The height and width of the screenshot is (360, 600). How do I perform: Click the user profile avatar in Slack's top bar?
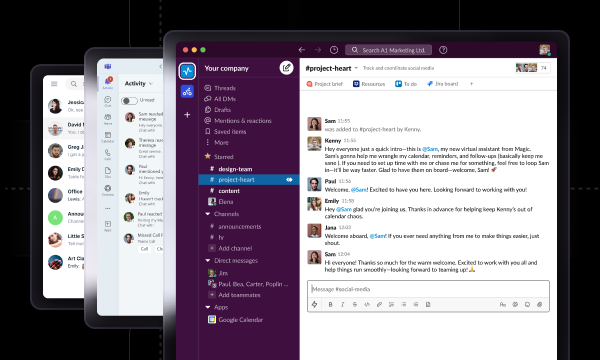click(x=545, y=50)
